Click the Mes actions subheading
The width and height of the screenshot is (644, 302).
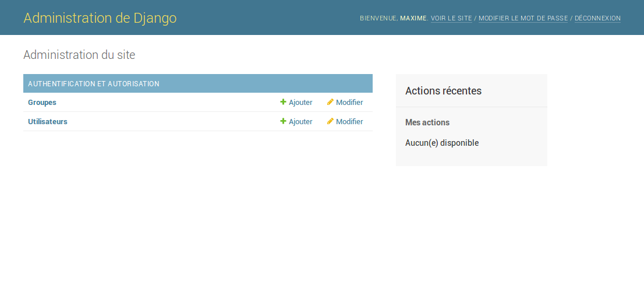(427, 122)
